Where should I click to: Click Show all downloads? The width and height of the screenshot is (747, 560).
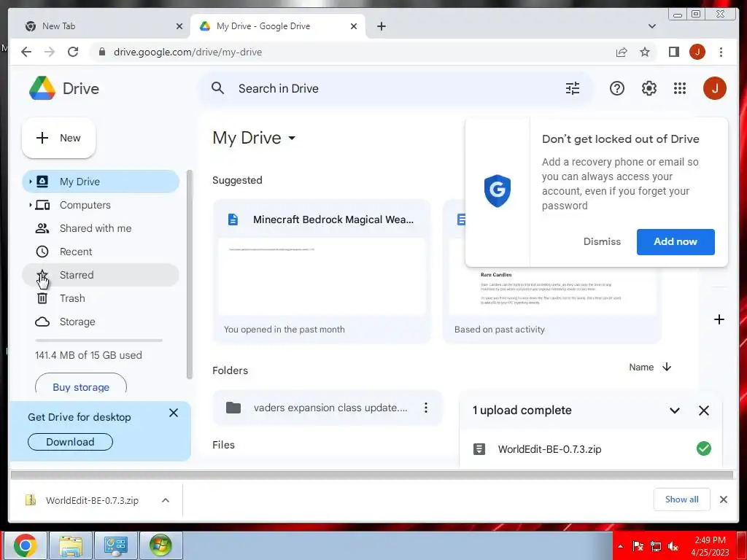682,499
